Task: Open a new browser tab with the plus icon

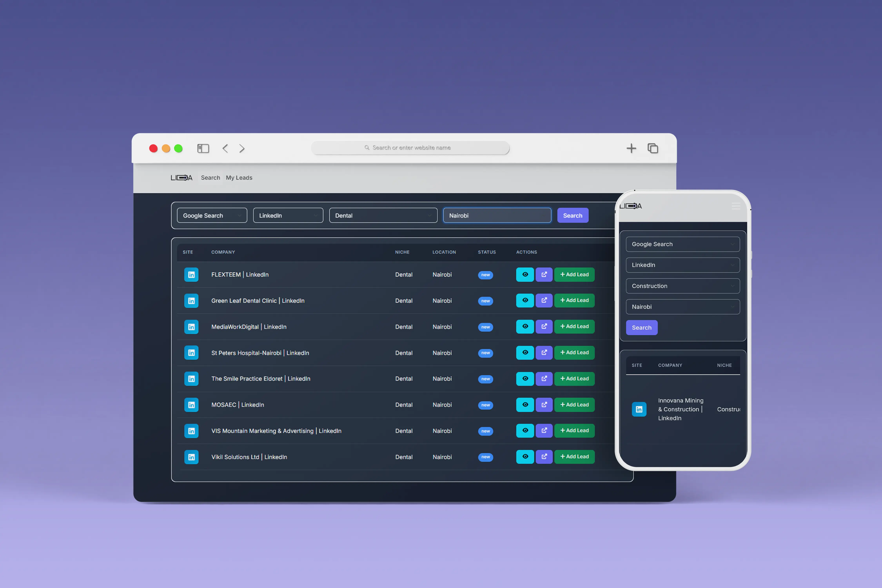Action: (632, 148)
